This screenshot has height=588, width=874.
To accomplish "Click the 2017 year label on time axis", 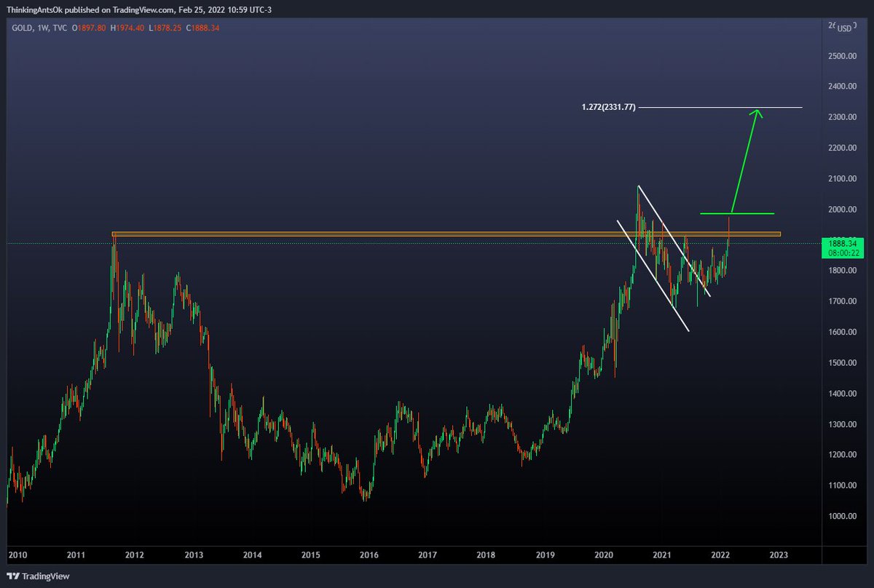I will [x=428, y=555].
